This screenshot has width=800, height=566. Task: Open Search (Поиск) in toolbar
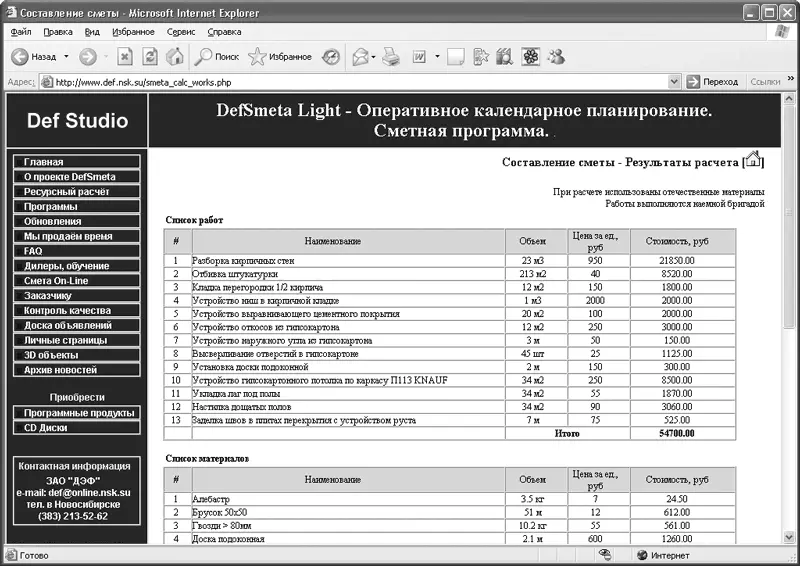(x=217, y=57)
